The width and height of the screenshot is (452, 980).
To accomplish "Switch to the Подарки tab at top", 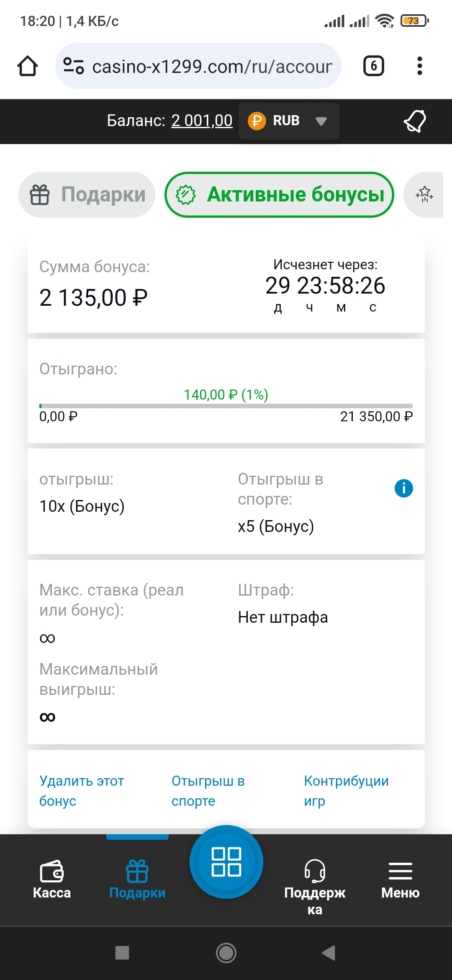I will [87, 195].
